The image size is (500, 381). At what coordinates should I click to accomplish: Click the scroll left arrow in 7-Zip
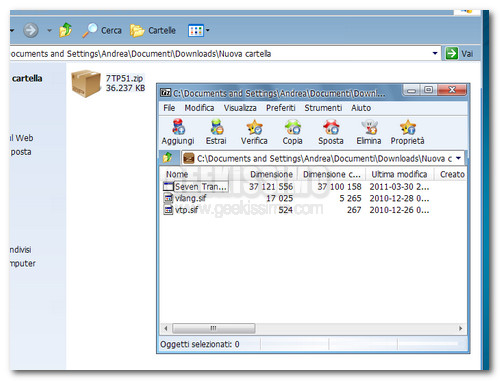pyautogui.click(x=166, y=328)
